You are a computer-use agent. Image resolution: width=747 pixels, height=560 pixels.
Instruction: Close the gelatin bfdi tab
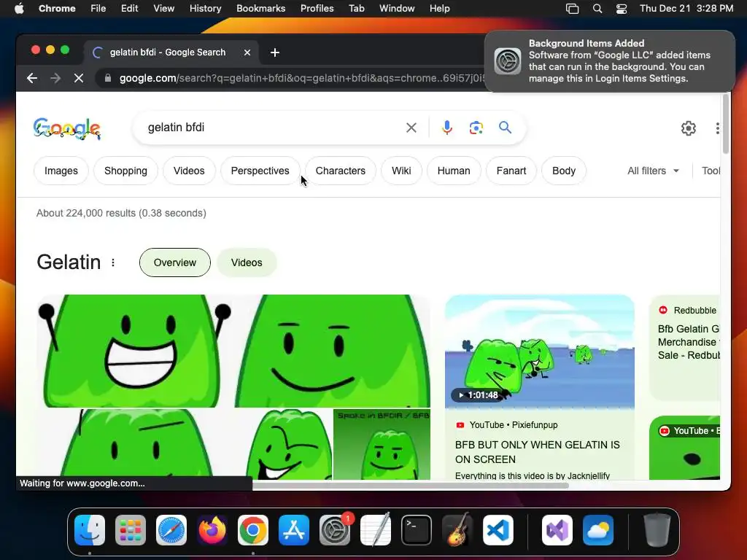pyautogui.click(x=247, y=52)
